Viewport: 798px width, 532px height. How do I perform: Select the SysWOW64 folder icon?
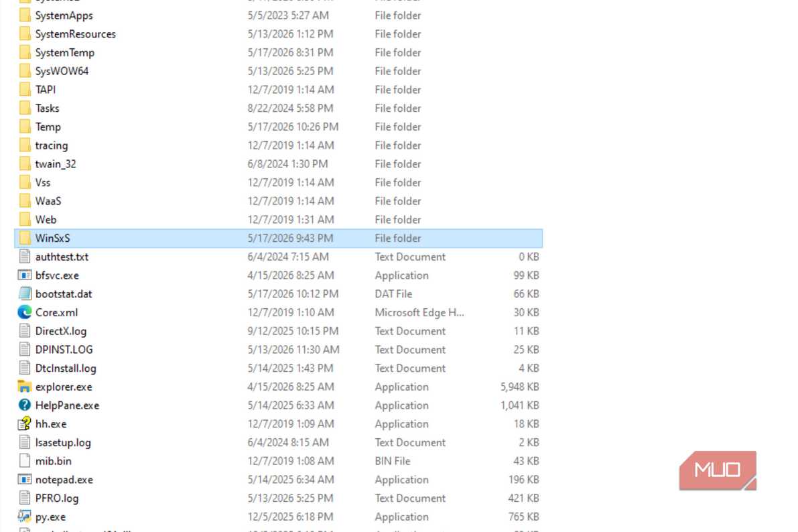pos(24,71)
